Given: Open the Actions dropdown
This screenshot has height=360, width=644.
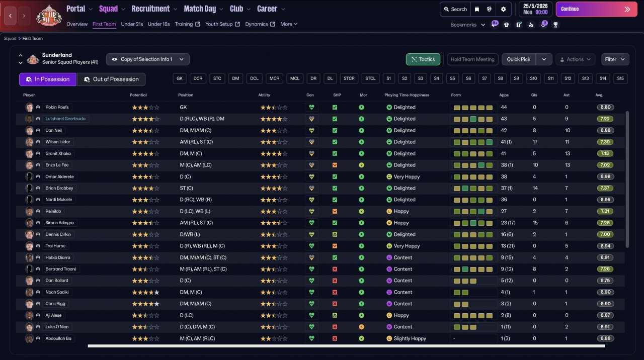Looking at the screenshot, I should pyautogui.click(x=575, y=59).
